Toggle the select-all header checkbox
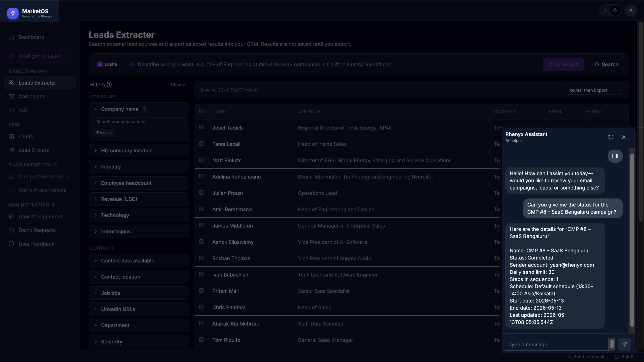Image resolution: width=644 pixels, height=362 pixels. pyautogui.click(x=201, y=111)
